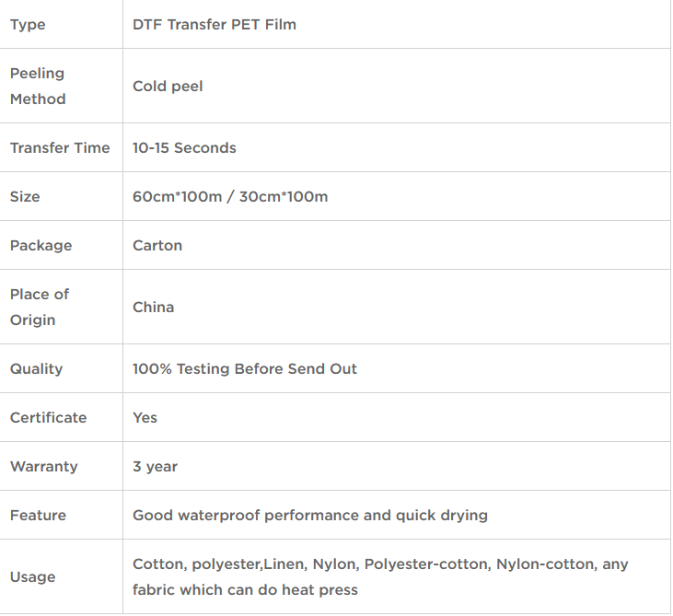
Task: Click the 'Quality' label
Action: click(x=36, y=368)
